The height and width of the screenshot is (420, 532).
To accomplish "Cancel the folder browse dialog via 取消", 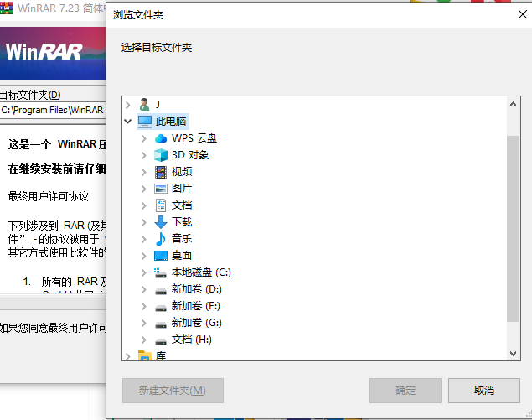I will click(484, 391).
